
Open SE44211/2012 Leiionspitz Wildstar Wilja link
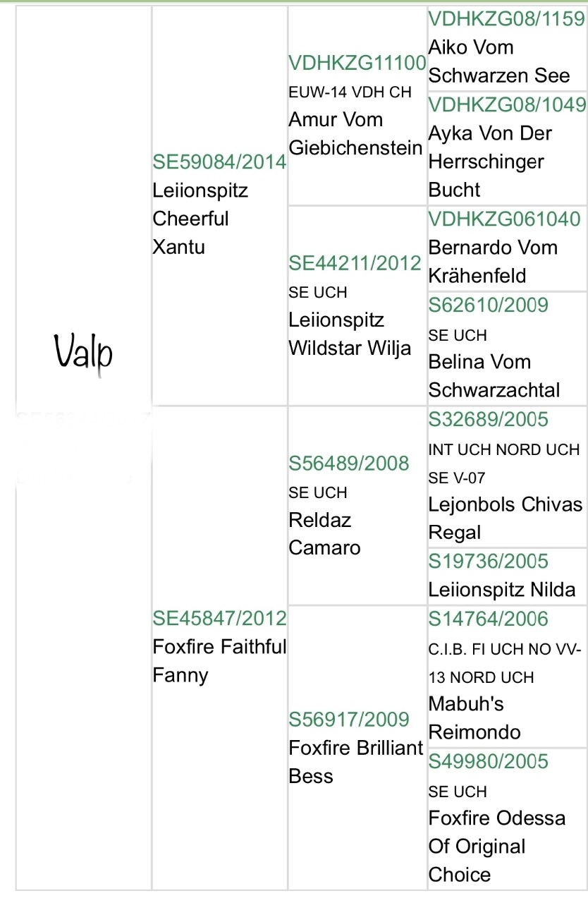[x=355, y=263]
